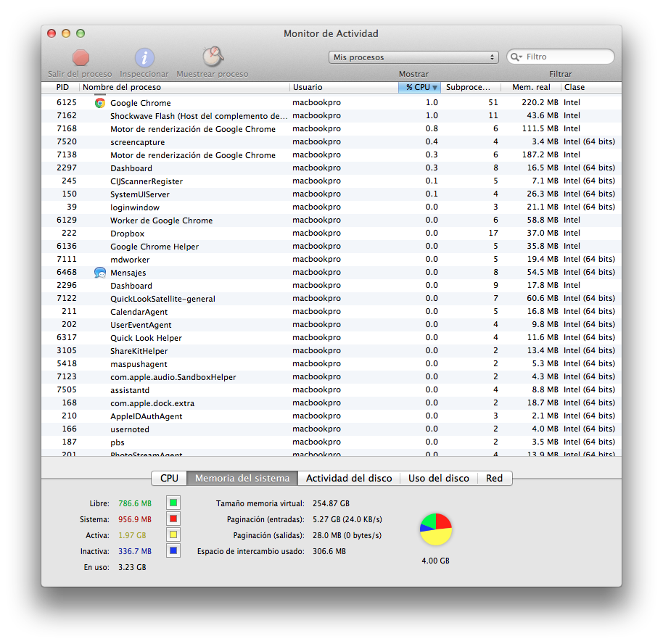Image resolution: width=663 pixels, height=644 pixels.
Task: Click the En uso 3.23 GB value
Action: point(132,567)
